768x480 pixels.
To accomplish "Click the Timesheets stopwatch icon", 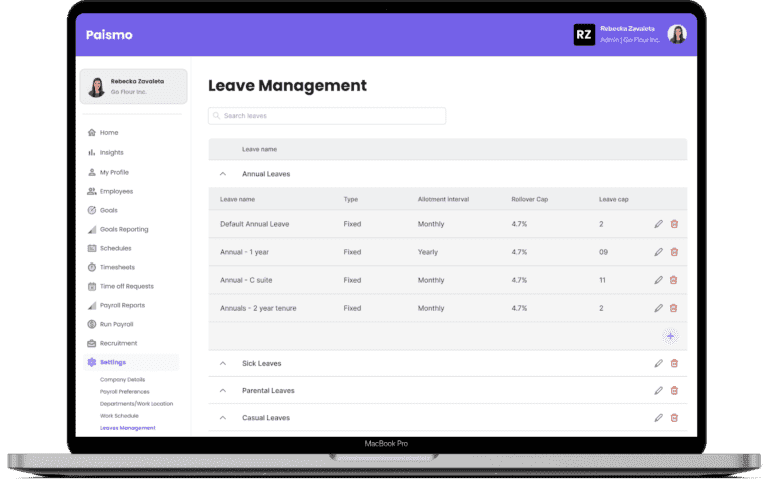I will [x=92, y=267].
